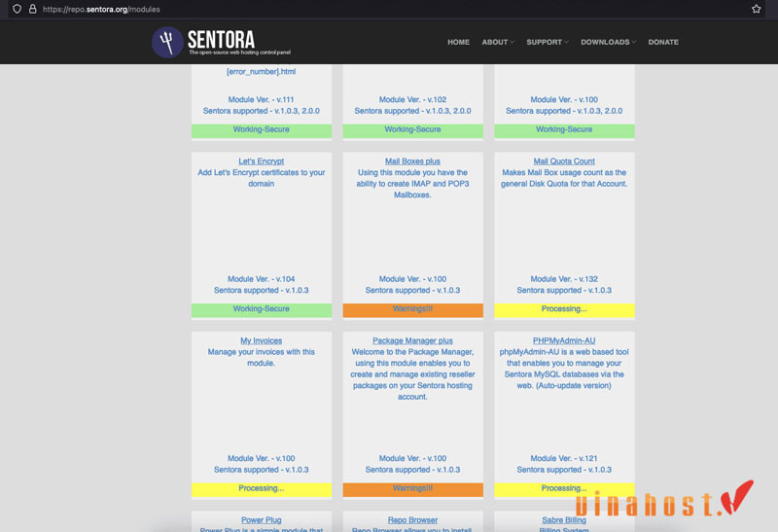Open the Sabre Billing module link
Image resolution: width=778 pixels, height=532 pixels.
tap(564, 520)
